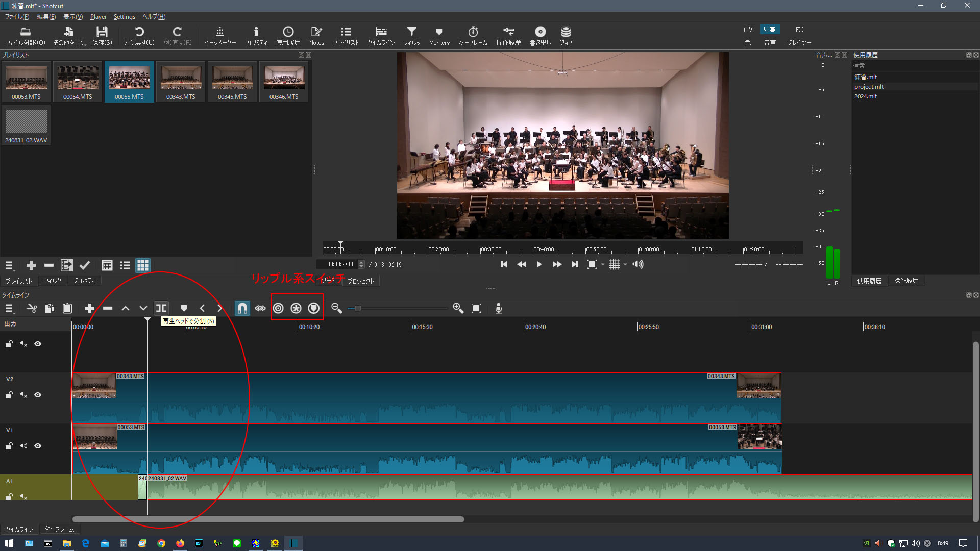Copy the clip in timeline toolbar
This screenshot has height=551, width=980.
point(50,308)
